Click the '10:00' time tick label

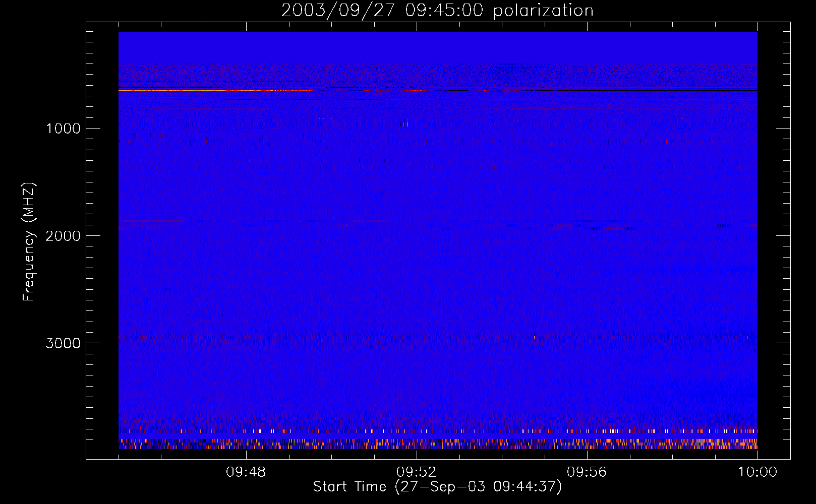757,472
